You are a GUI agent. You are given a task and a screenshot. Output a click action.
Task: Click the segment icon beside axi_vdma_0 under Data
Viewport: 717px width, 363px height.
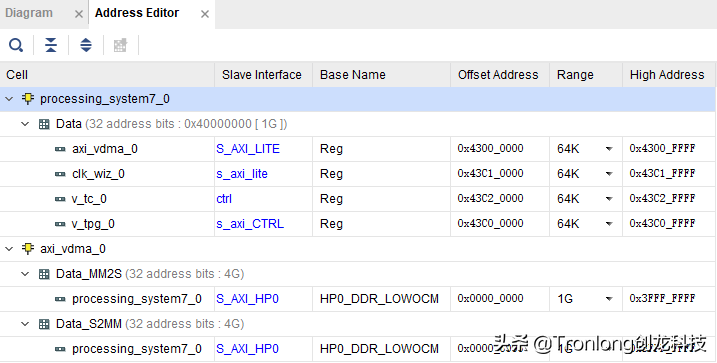60,149
